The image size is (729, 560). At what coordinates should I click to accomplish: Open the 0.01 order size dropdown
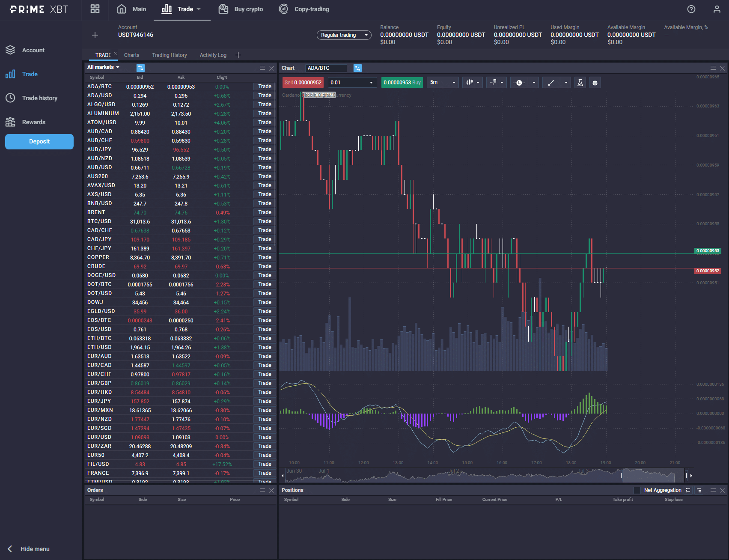tap(352, 82)
